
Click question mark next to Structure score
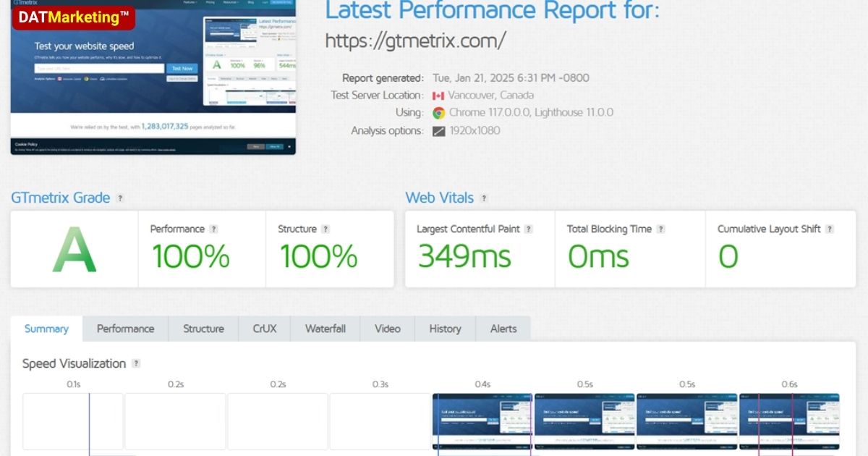tap(325, 229)
